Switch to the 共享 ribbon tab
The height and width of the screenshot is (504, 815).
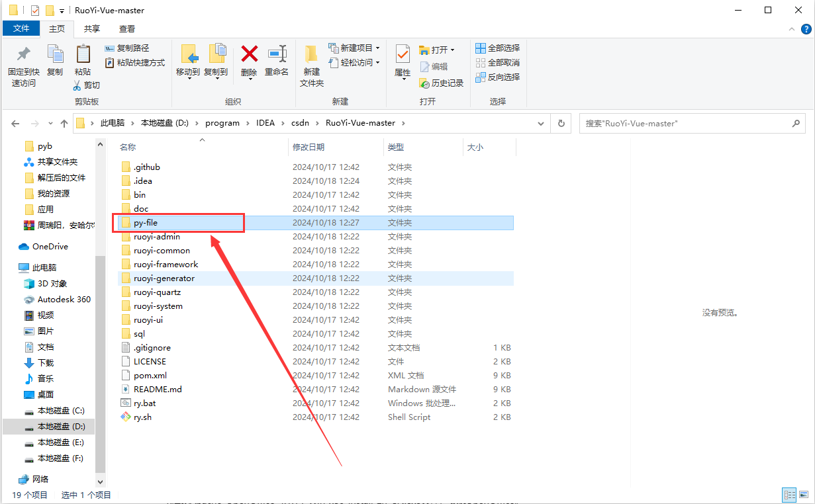(x=92, y=29)
